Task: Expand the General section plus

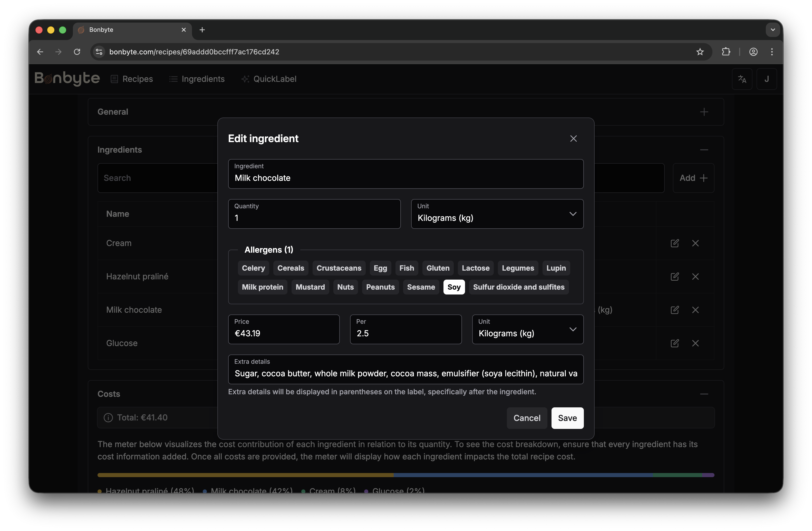Action: 704,112
